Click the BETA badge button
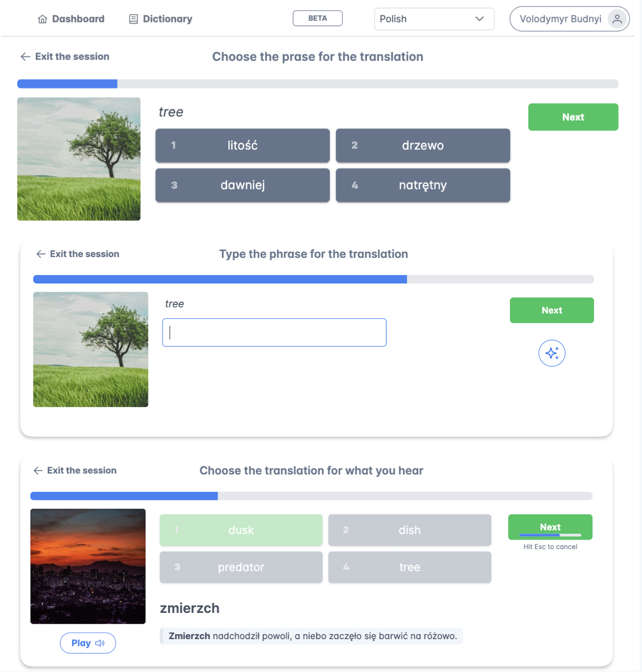Image resolution: width=642 pixels, height=672 pixels. coord(318,18)
